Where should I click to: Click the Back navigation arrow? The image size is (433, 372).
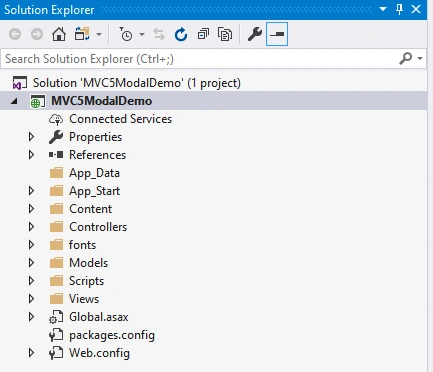click(x=15, y=34)
